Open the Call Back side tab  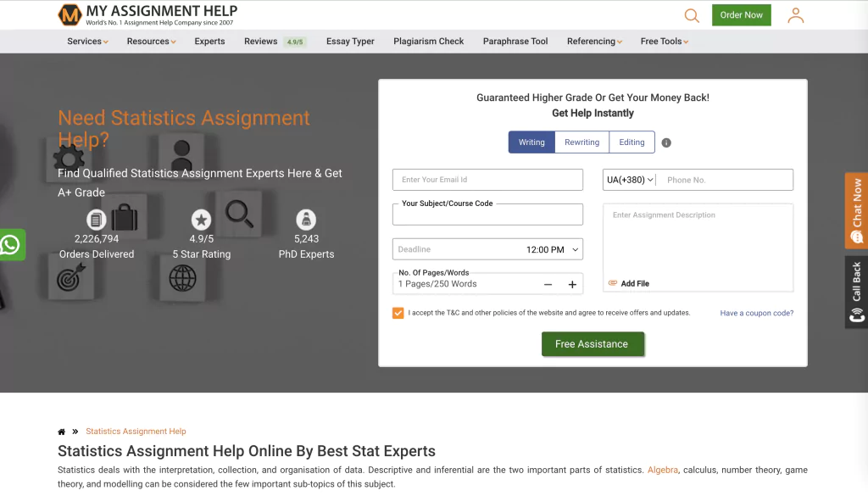tap(856, 293)
